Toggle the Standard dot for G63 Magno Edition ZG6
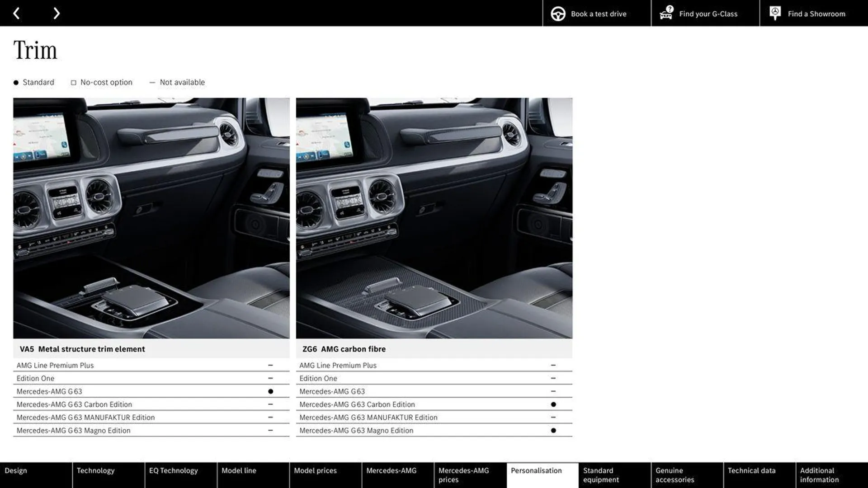 [552, 430]
